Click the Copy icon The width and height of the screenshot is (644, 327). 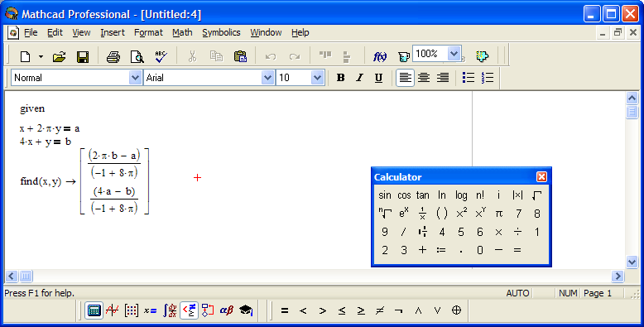point(216,56)
